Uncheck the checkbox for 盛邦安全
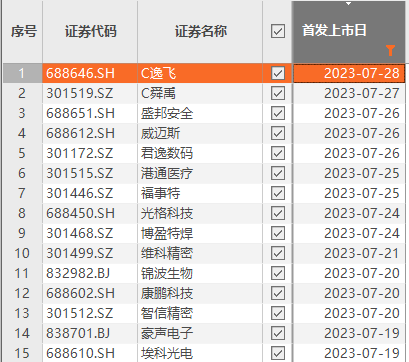 [278, 113]
